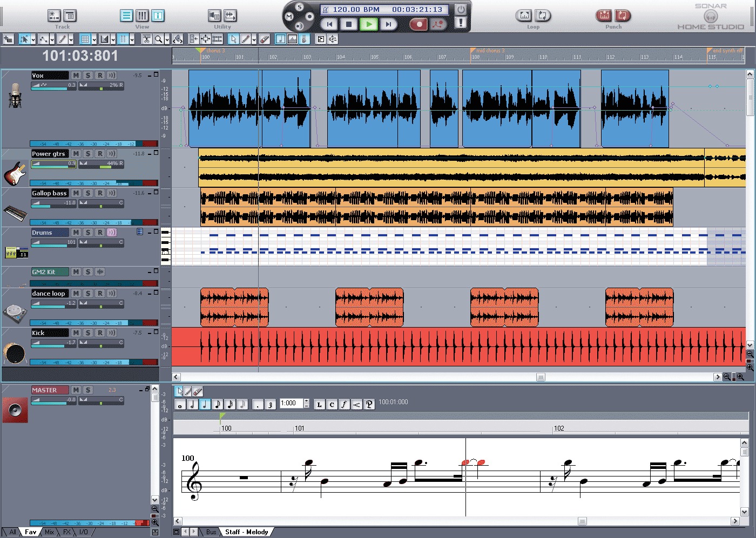Select the half note duration
The width and height of the screenshot is (756, 538).
[x=193, y=404]
